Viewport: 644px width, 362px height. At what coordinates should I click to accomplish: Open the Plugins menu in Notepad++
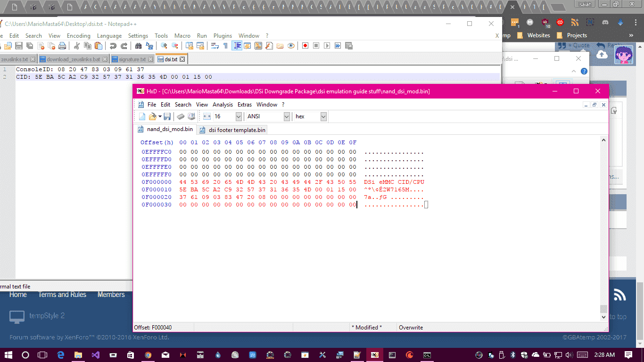223,36
